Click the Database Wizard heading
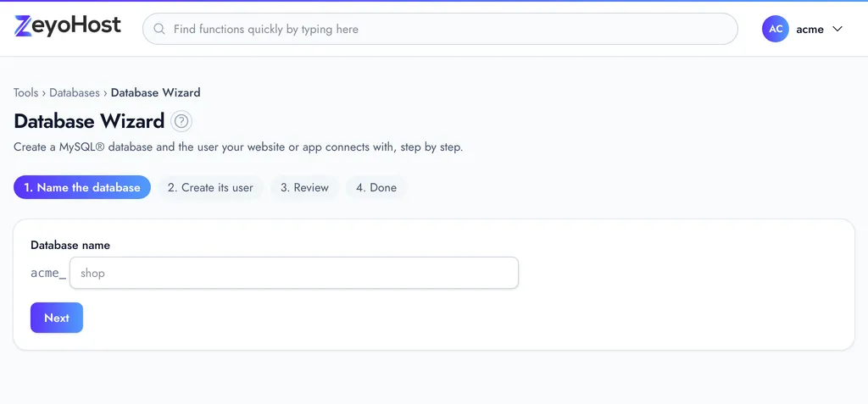The image size is (868, 404). point(89,121)
